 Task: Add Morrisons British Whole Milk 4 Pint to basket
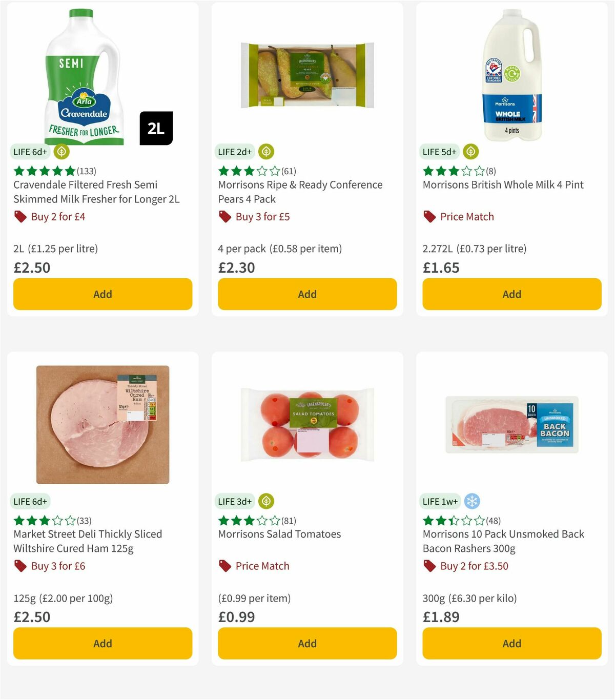[511, 294]
